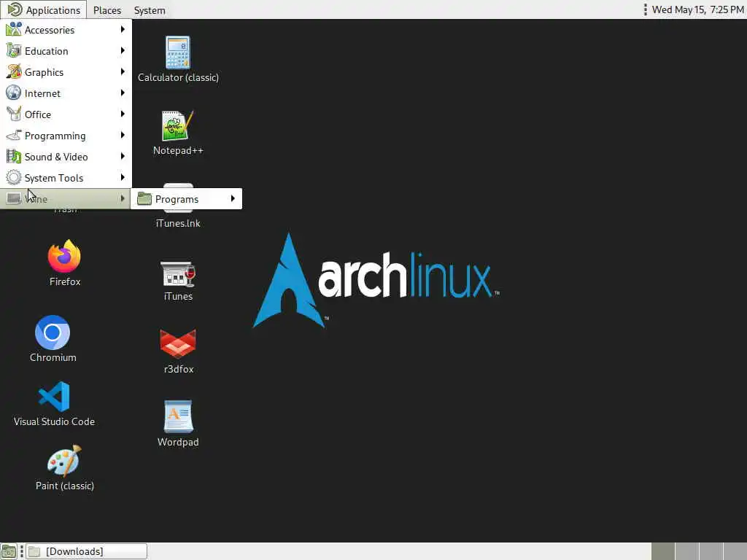Expand the Graphics submenu arrow
This screenshot has height=560, width=747.
(123, 72)
